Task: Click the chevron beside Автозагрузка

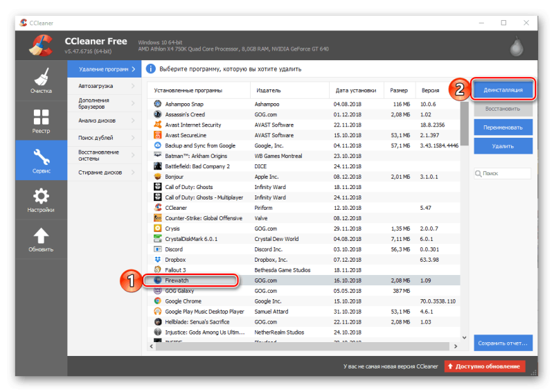Action: [x=133, y=86]
